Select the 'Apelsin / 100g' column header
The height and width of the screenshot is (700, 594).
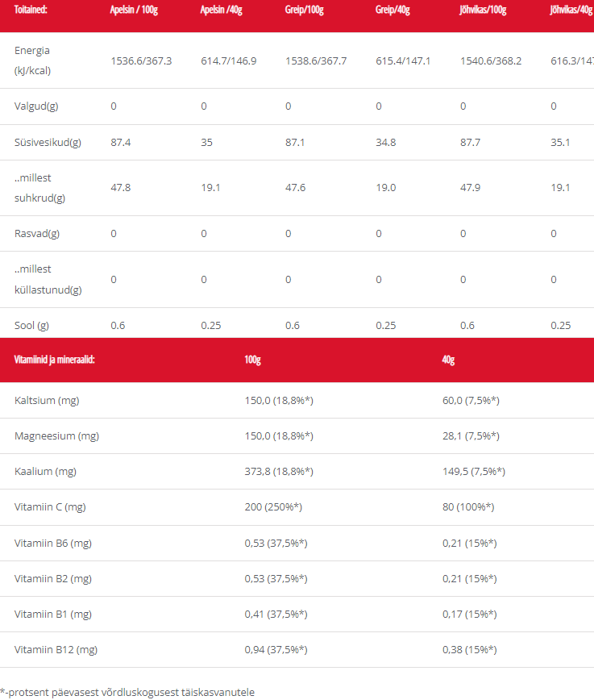(x=134, y=10)
